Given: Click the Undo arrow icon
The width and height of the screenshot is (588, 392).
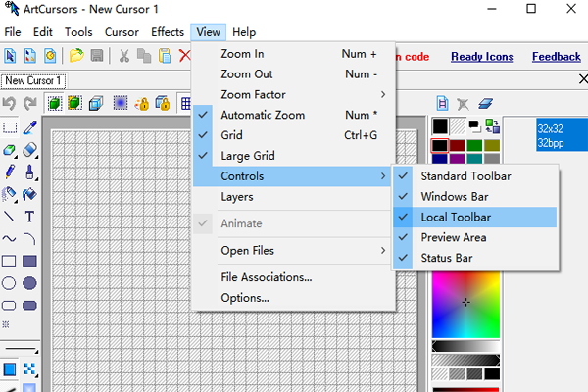Looking at the screenshot, I should [x=9, y=103].
